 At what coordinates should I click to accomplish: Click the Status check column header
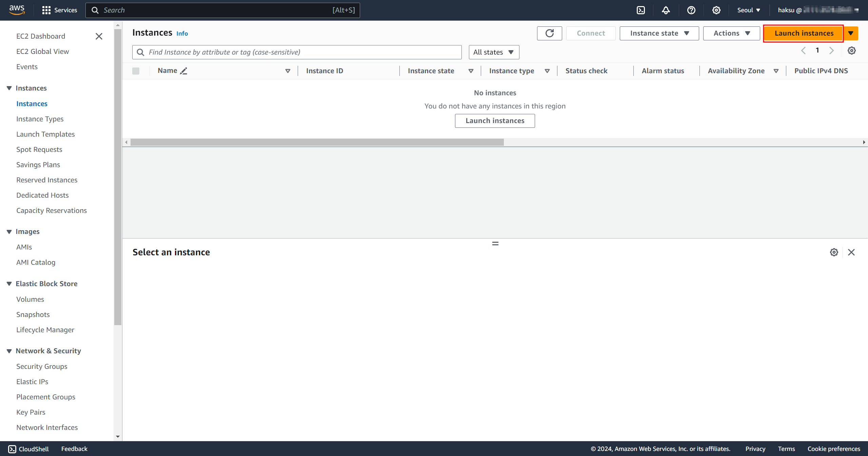click(x=586, y=71)
